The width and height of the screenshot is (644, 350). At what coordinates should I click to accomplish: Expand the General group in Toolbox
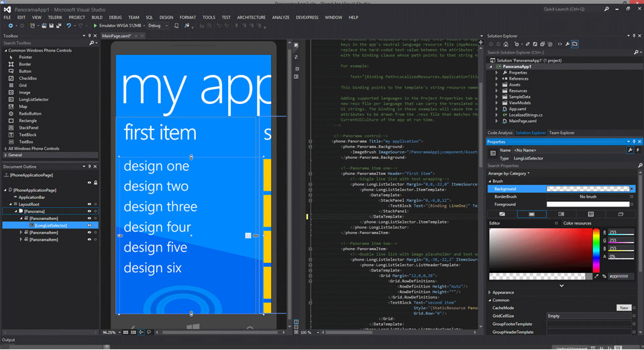pos(5,155)
